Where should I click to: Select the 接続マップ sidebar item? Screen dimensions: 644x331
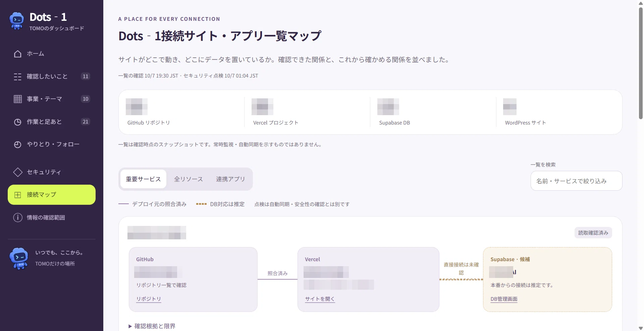pos(52,195)
